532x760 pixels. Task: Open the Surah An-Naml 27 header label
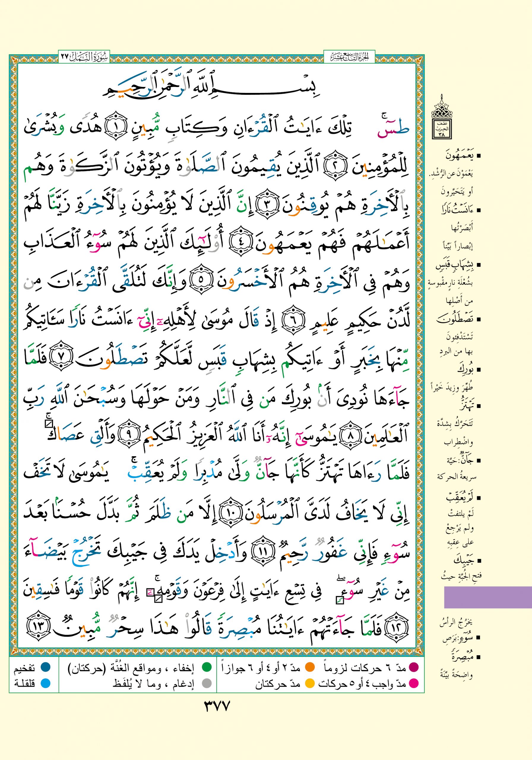pos(84,57)
